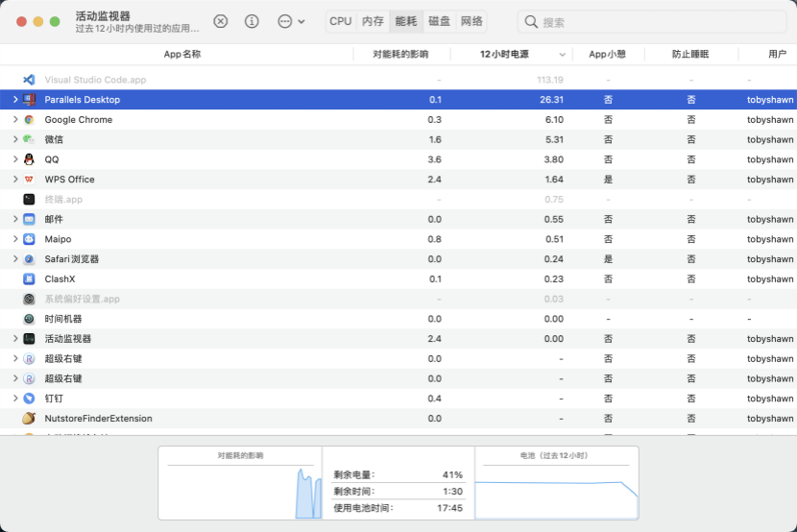Click the Maipo app icon
This screenshot has height=532, width=797.
29,239
